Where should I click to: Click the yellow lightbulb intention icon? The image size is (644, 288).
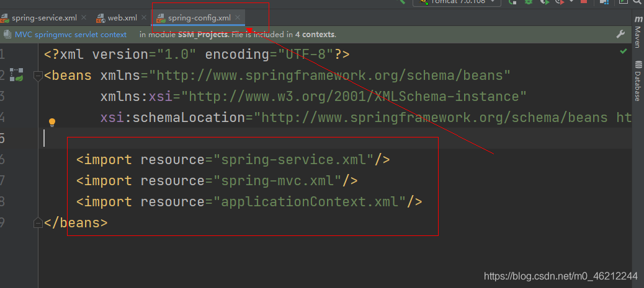[53, 123]
